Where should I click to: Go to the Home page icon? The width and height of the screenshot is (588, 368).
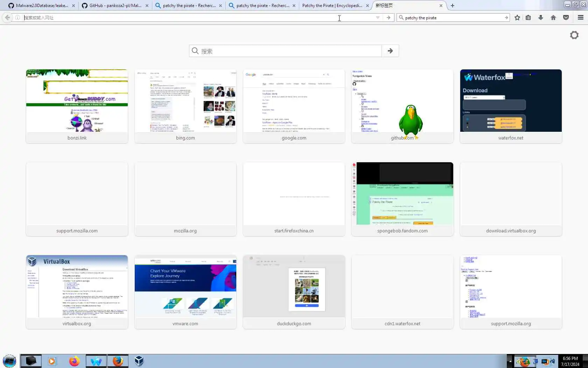553,18
